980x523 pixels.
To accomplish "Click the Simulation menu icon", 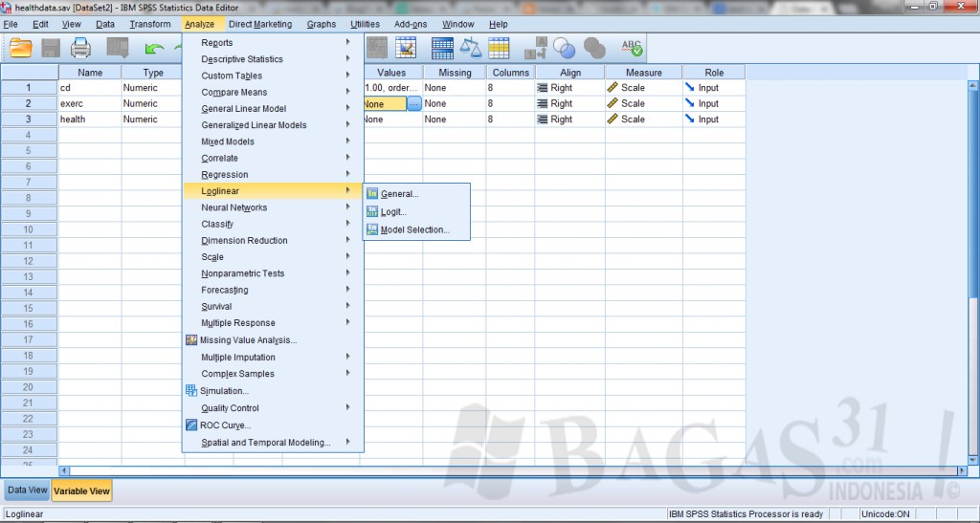I will [191, 391].
